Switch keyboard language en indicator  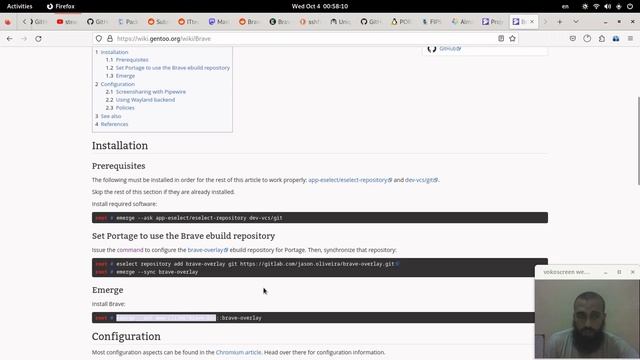click(565, 6)
